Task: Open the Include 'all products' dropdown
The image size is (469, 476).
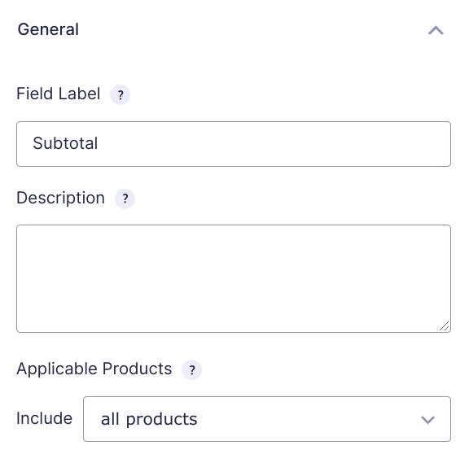Action: click(x=267, y=419)
